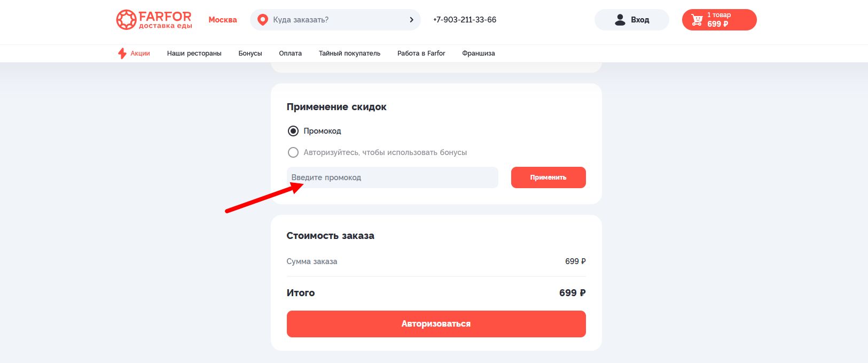Viewport: 868px width, 363px height.
Task: Open the Акции menu item
Action: [140, 53]
